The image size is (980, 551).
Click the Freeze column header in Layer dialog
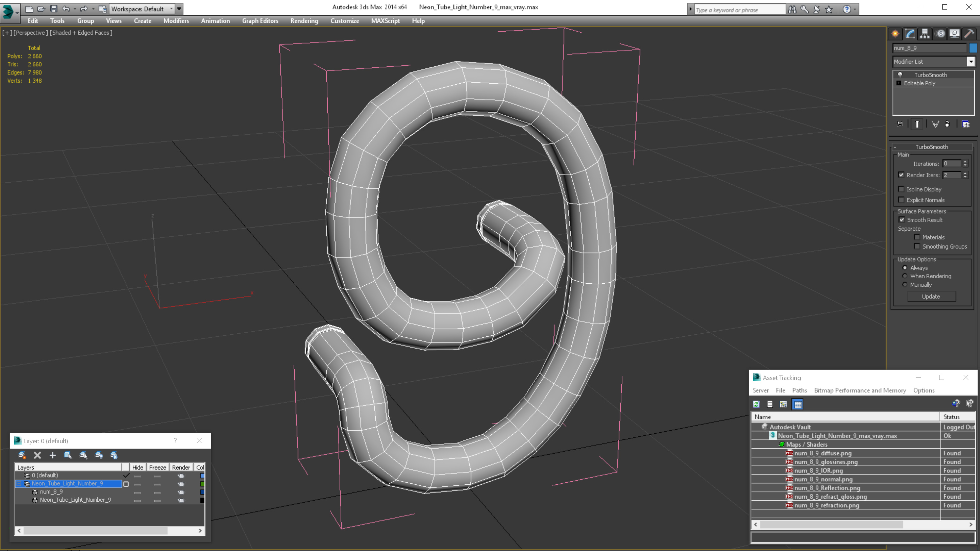pyautogui.click(x=158, y=467)
